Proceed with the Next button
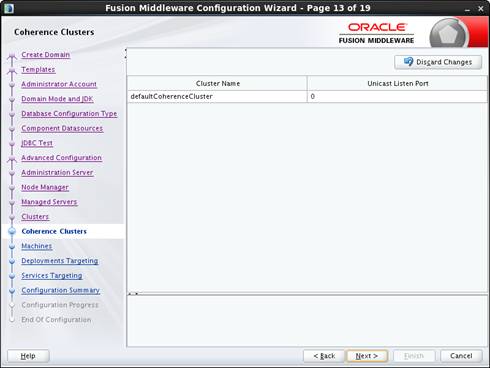 click(x=367, y=356)
